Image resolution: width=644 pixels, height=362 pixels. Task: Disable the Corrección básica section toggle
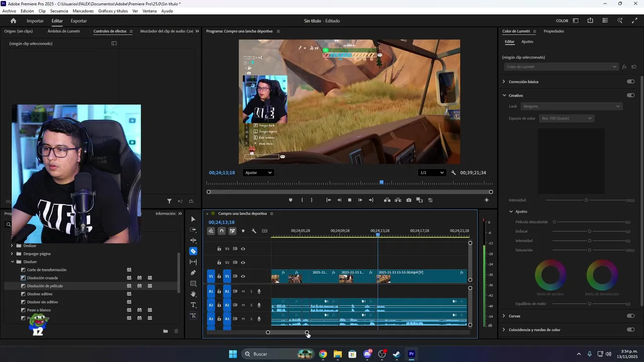[630, 81]
